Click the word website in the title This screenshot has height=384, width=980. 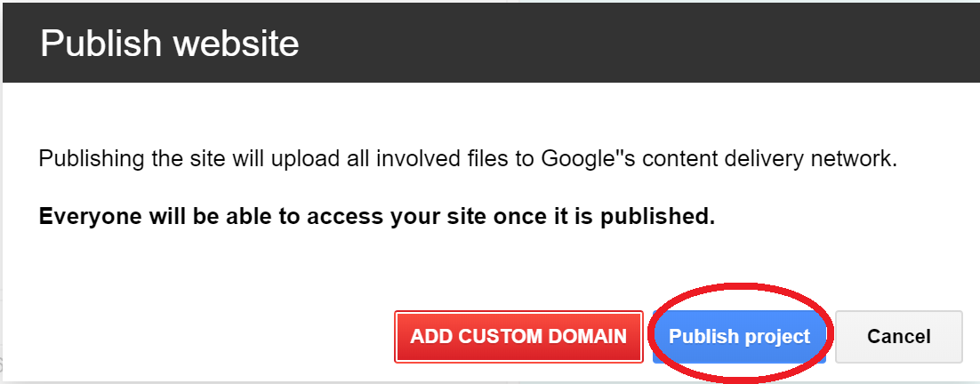pyautogui.click(x=237, y=44)
